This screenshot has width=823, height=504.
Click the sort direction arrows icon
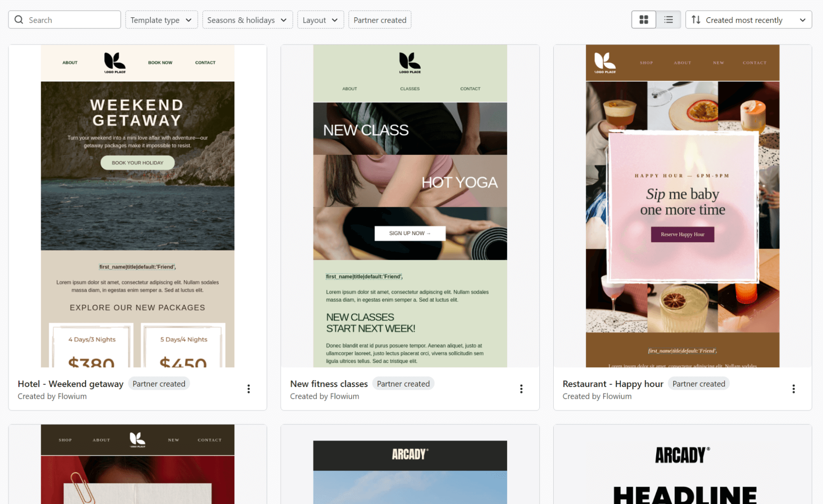[x=696, y=19]
